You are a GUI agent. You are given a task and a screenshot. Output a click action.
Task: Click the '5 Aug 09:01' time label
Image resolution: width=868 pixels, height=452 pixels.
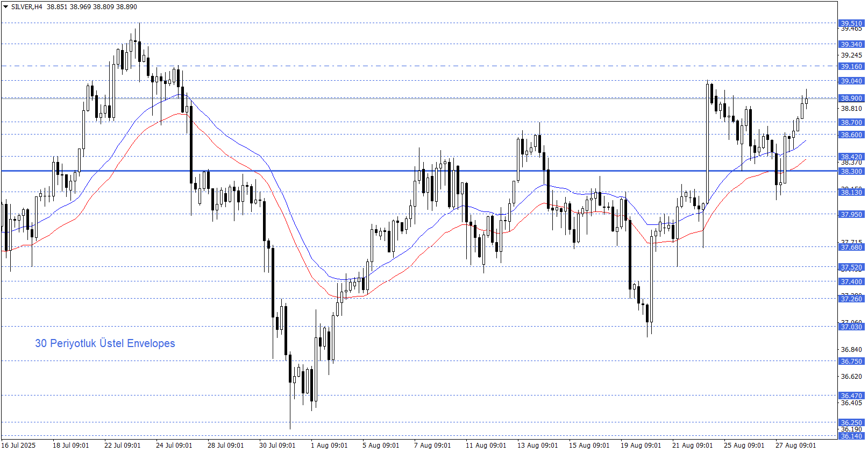click(381, 446)
